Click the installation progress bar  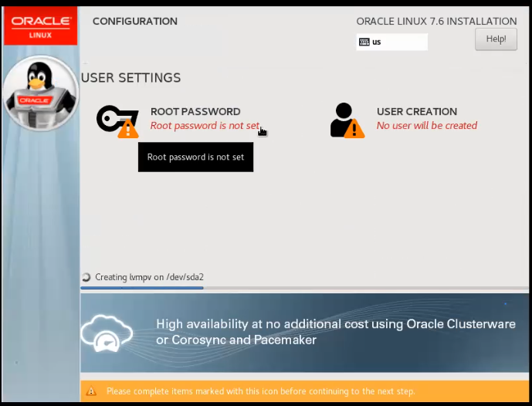pos(305,288)
